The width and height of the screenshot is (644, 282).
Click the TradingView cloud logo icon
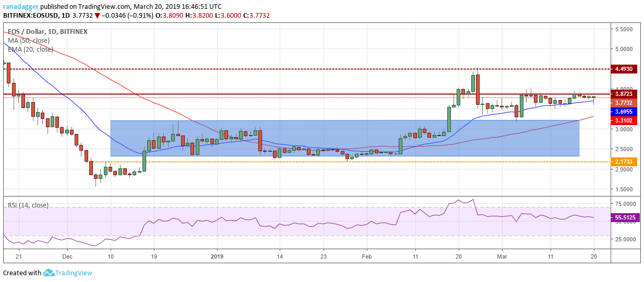pos(49,273)
